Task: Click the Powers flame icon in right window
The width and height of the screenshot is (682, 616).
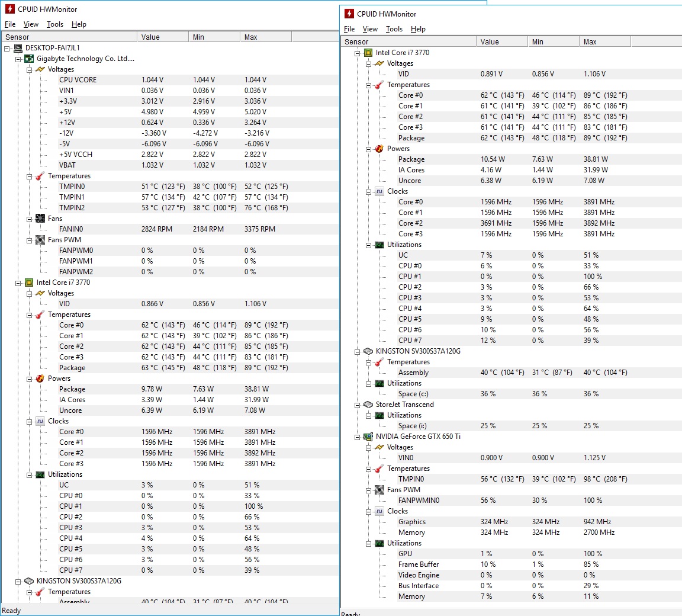Action: (379, 149)
